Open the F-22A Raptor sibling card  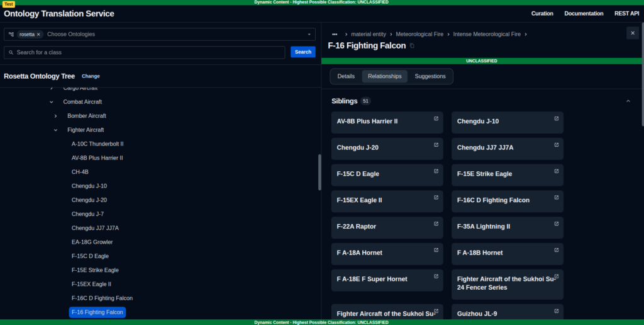point(387,227)
